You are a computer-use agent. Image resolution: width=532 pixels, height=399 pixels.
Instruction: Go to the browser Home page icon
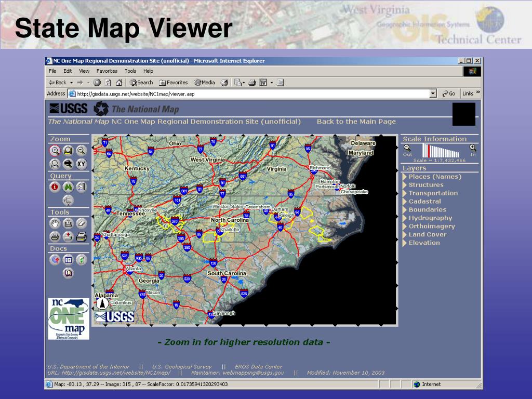pyautogui.click(x=119, y=83)
